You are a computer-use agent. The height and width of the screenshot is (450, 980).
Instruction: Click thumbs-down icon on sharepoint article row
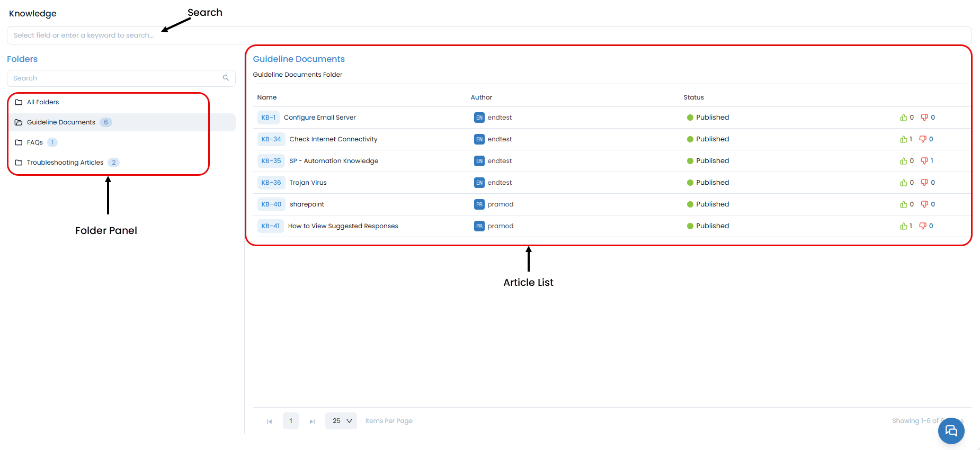[924, 204]
